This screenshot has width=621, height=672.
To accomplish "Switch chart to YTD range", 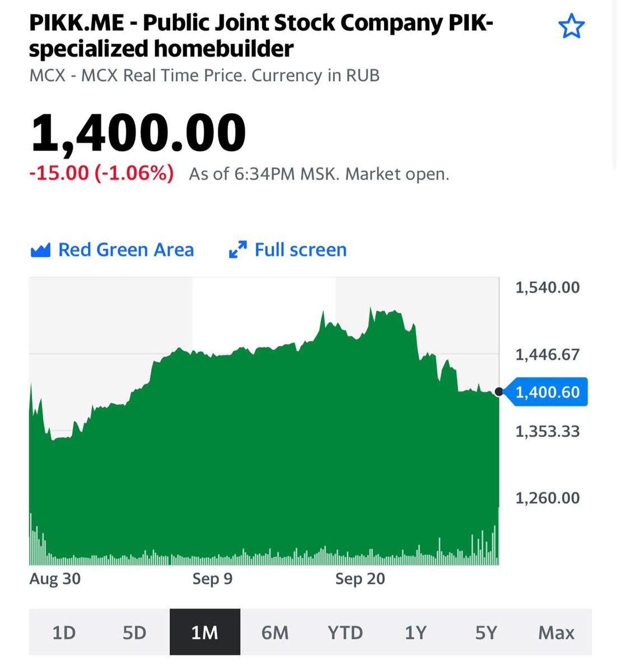I will click(x=345, y=632).
